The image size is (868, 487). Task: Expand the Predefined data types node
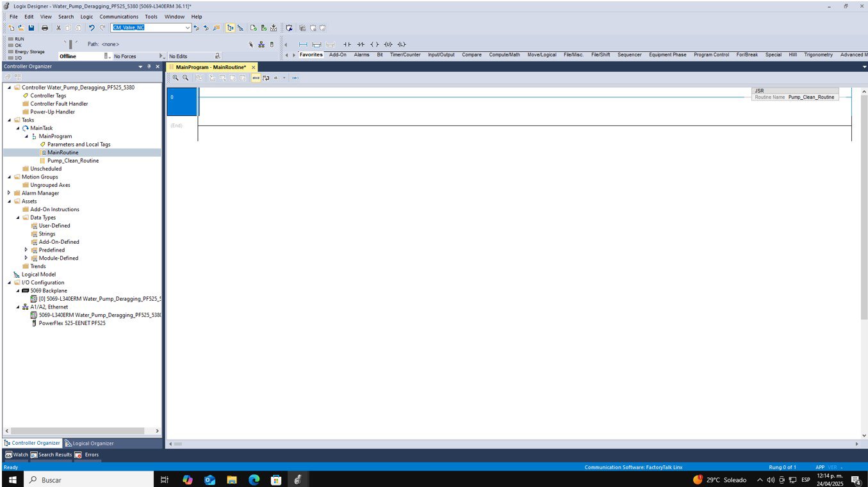[x=26, y=250]
